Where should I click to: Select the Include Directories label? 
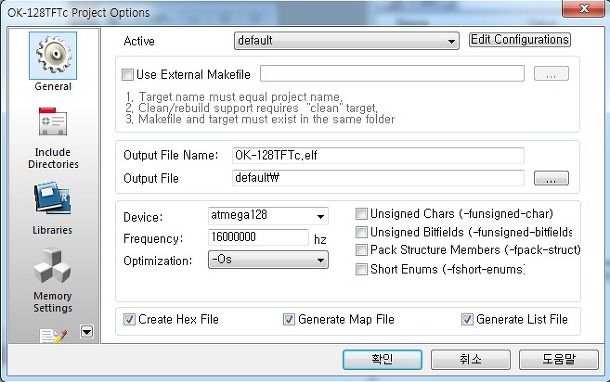(x=53, y=158)
